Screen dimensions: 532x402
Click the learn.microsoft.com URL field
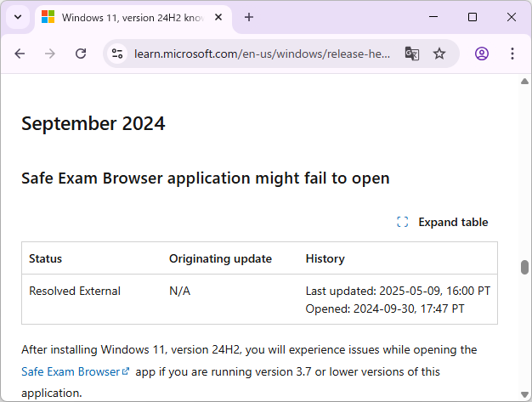(262, 54)
